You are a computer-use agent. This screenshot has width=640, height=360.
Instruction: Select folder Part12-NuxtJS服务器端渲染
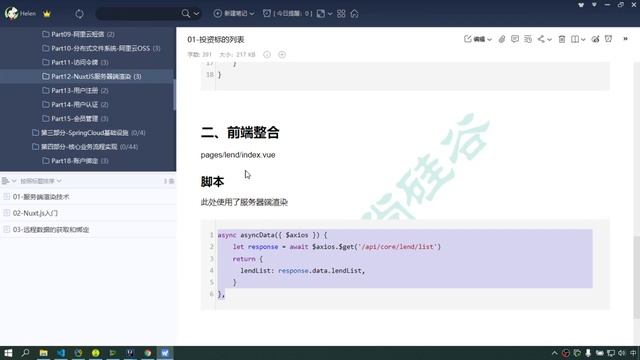pos(91,76)
